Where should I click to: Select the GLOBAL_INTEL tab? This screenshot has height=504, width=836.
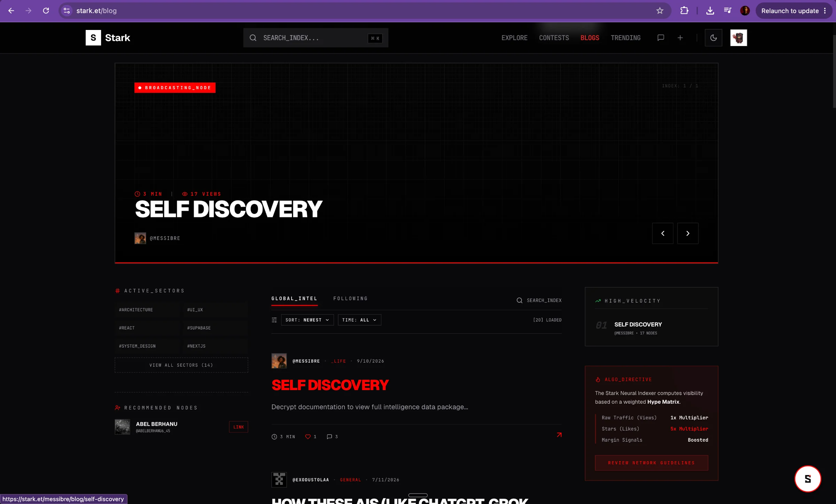(x=294, y=298)
